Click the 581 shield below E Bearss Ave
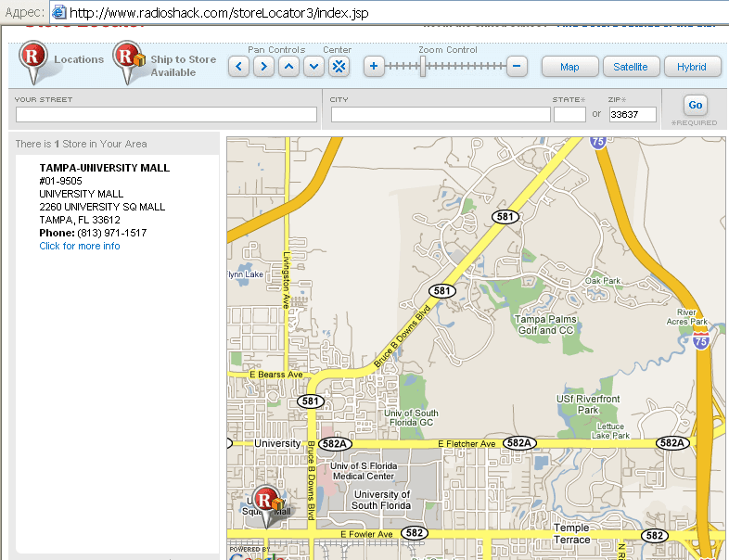This screenshot has width=729, height=560. click(x=310, y=401)
